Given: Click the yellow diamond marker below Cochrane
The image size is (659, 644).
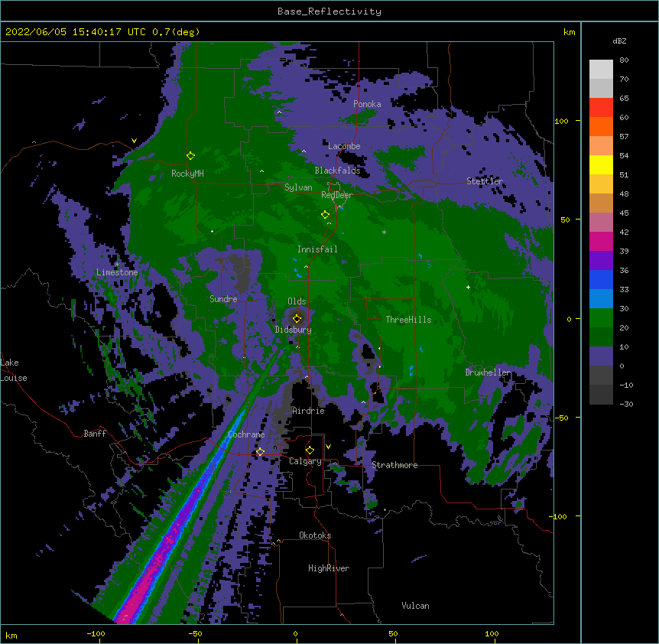Looking at the screenshot, I should [260, 452].
